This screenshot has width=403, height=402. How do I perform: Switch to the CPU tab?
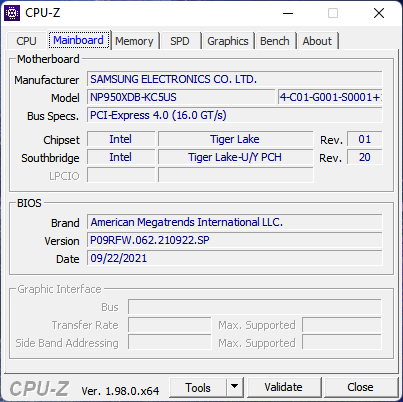[26, 41]
